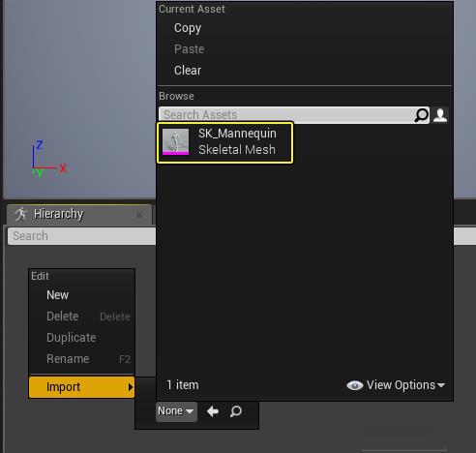Click the running figure Hierarchy tab icon
Image resolution: width=476 pixels, height=453 pixels.
point(21,214)
